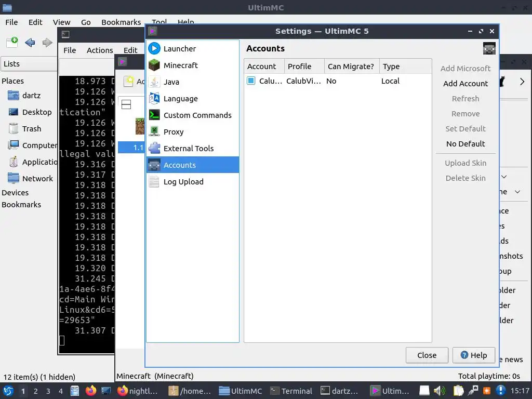Open File menu in file manager
The height and width of the screenshot is (399, 532).
(11, 22)
